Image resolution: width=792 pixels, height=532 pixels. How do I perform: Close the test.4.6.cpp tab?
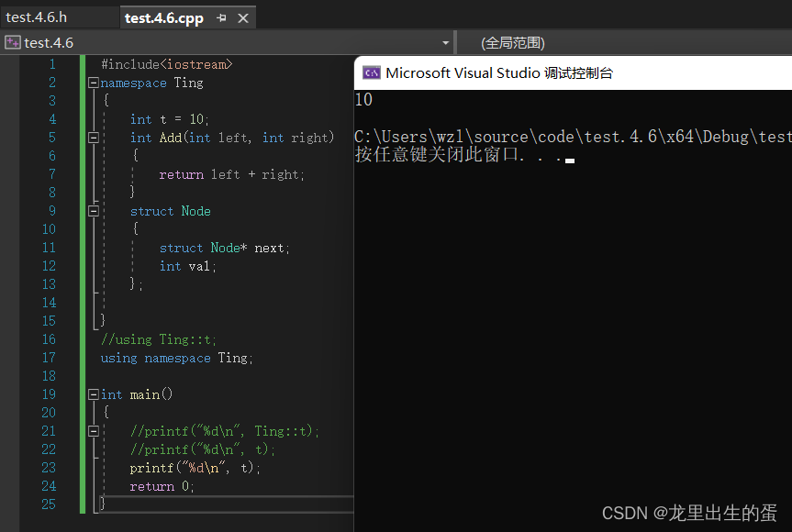click(243, 18)
